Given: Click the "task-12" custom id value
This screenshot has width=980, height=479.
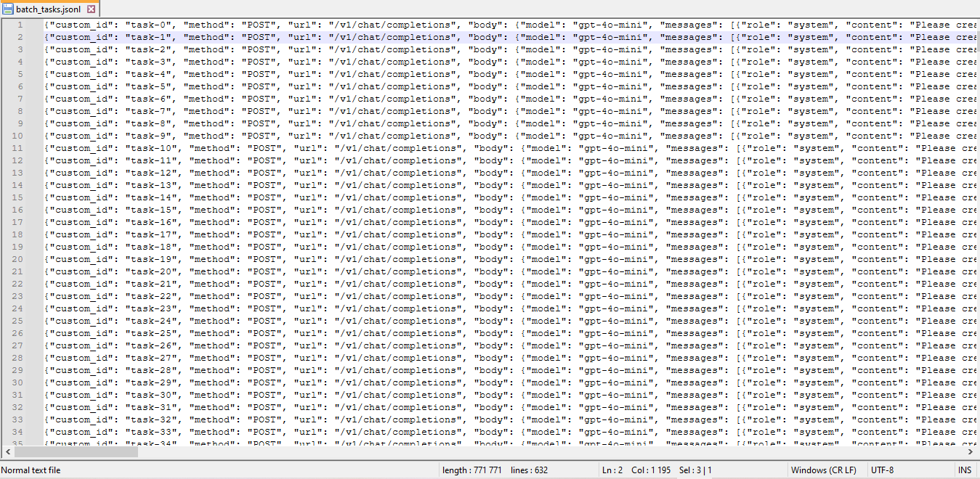Looking at the screenshot, I should pyautogui.click(x=151, y=173).
